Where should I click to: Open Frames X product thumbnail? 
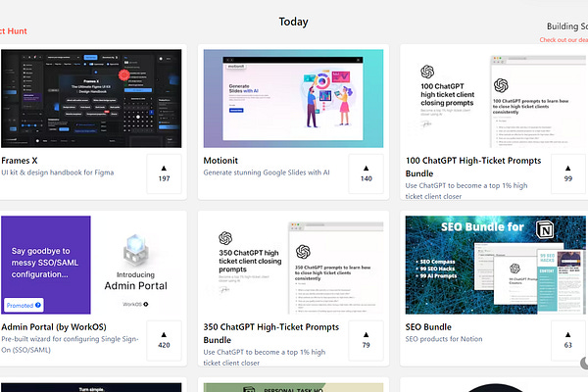point(91,98)
